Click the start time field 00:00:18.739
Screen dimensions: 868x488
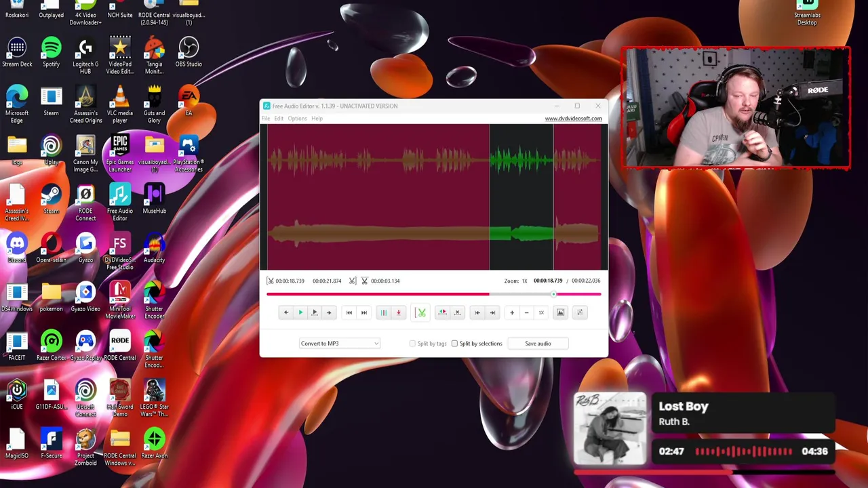pos(290,281)
